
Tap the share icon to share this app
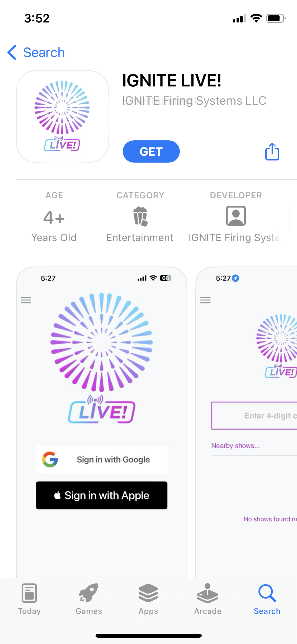tap(272, 151)
